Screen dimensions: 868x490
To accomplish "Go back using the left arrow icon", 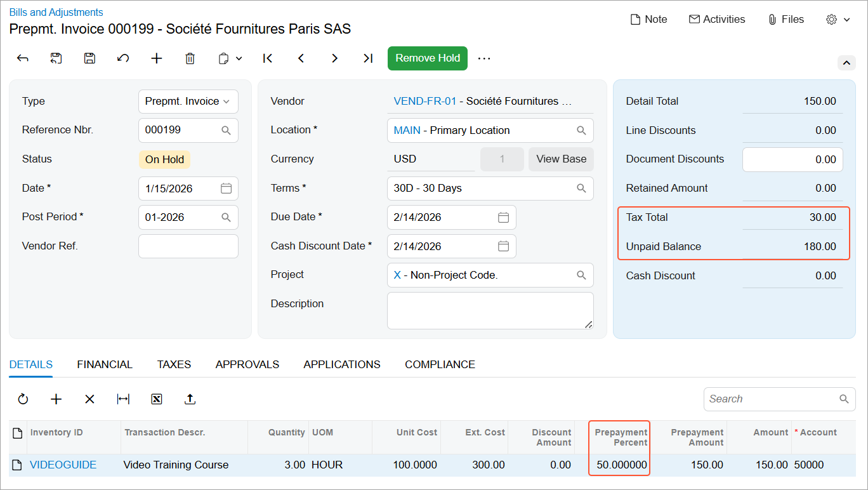I will point(23,58).
